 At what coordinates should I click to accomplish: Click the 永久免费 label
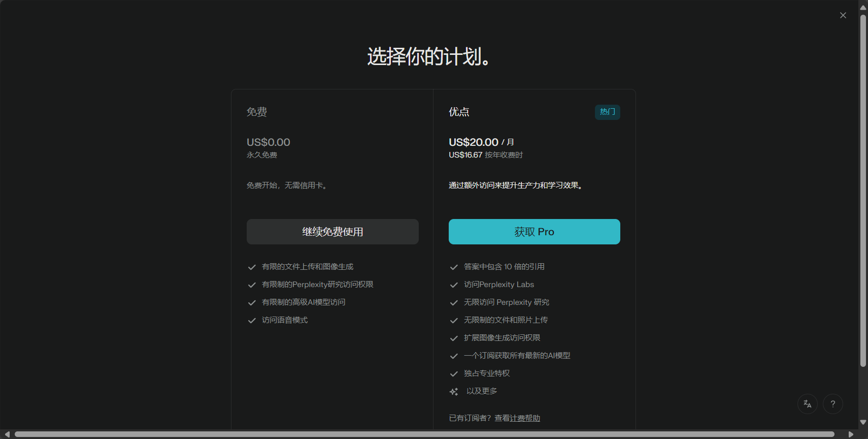(x=262, y=155)
